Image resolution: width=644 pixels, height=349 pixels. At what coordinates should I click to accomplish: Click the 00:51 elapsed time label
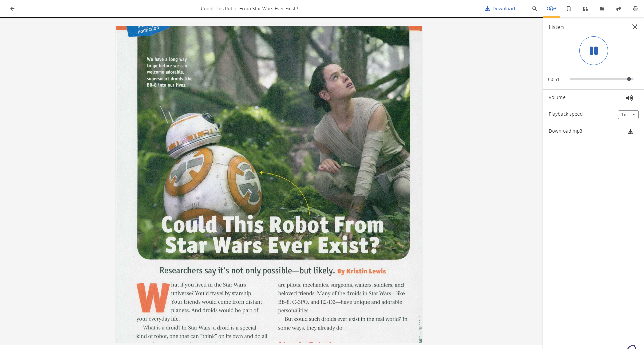pos(554,79)
